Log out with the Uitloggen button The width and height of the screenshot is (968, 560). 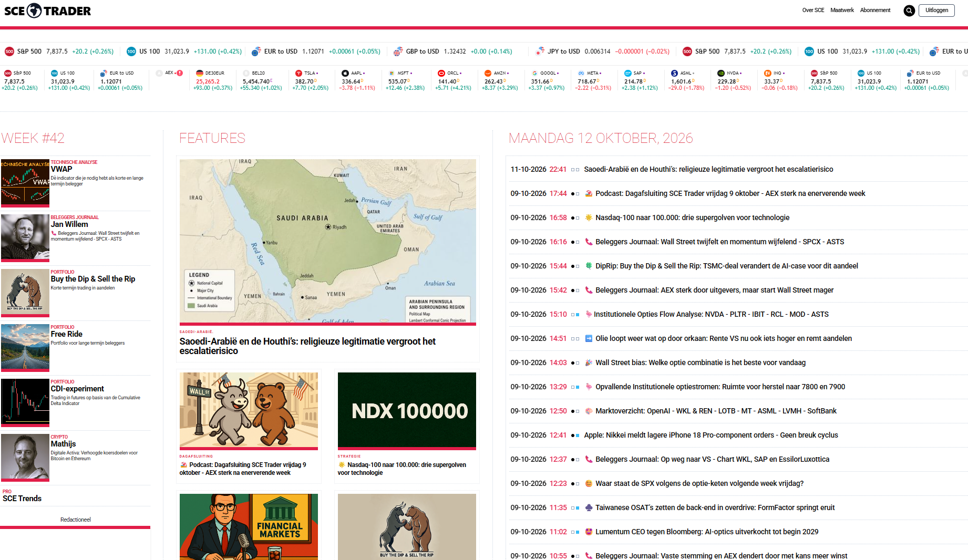(x=936, y=10)
